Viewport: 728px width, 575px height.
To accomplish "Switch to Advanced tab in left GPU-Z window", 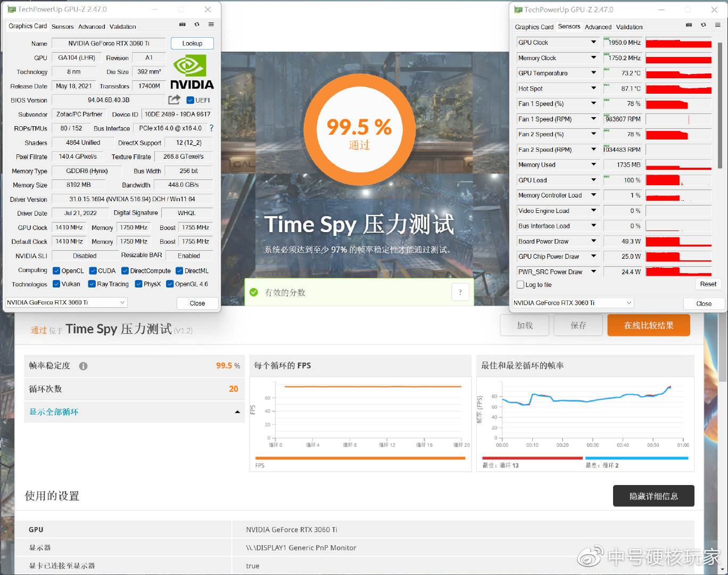I will pos(92,27).
